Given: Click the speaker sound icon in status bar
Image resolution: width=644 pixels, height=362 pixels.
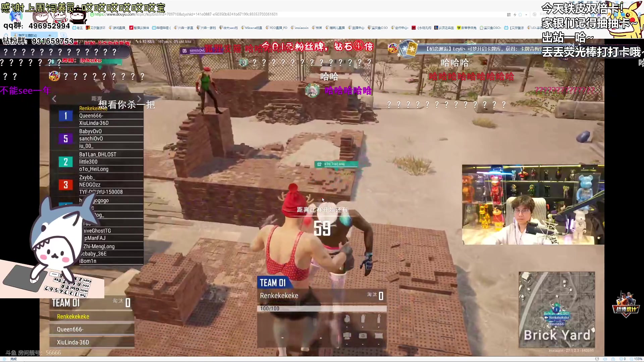Looking at the screenshot, I should point(605,359).
